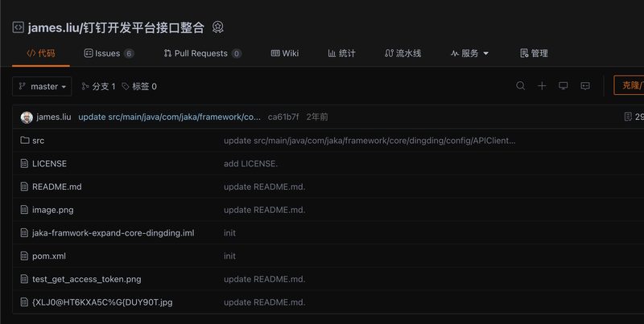The width and height of the screenshot is (644, 324).
Task: Click the image.png file icon
Action: point(24,210)
